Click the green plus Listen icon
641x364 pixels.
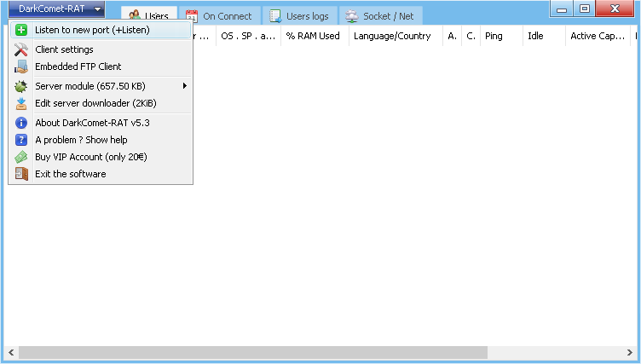(21, 31)
